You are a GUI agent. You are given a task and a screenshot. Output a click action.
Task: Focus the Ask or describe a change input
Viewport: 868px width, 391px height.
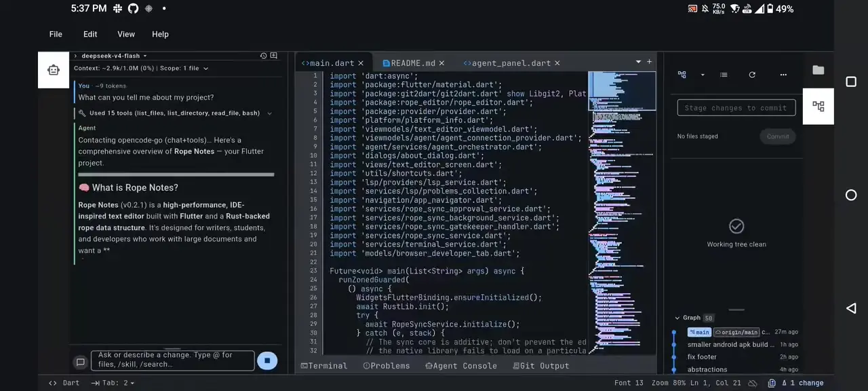tap(173, 360)
